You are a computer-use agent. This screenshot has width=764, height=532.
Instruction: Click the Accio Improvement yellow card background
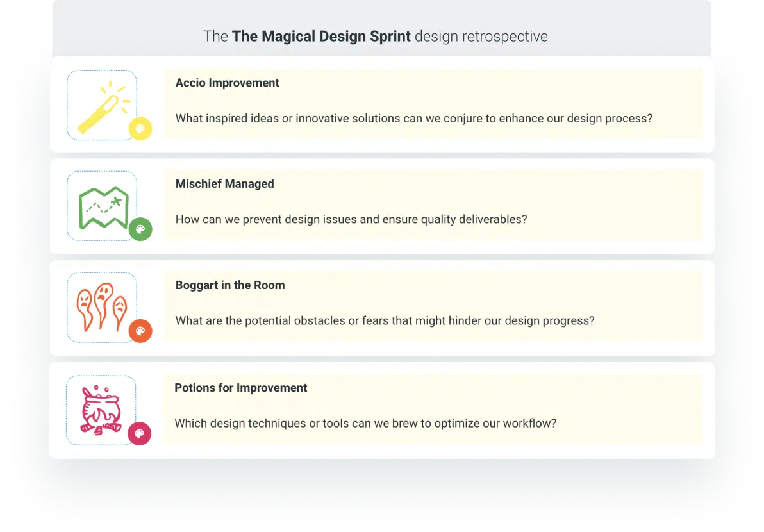click(433, 103)
